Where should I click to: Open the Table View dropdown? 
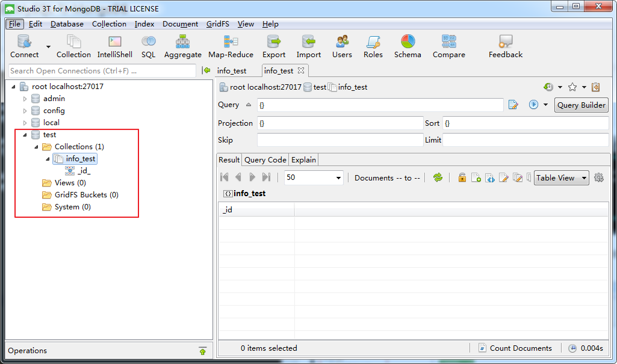point(562,178)
